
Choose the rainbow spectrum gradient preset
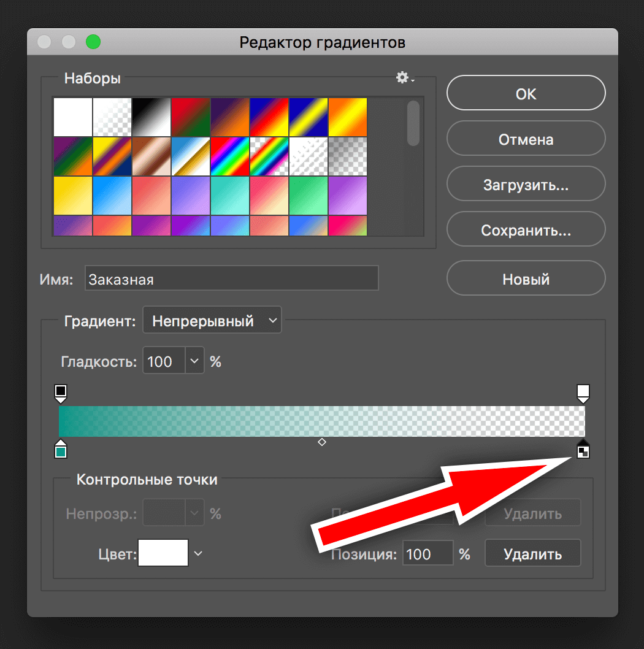point(230,156)
